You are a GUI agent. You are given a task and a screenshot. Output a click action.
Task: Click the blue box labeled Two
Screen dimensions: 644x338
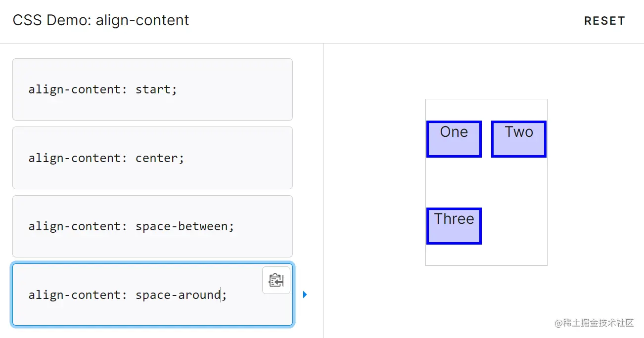(x=519, y=139)
